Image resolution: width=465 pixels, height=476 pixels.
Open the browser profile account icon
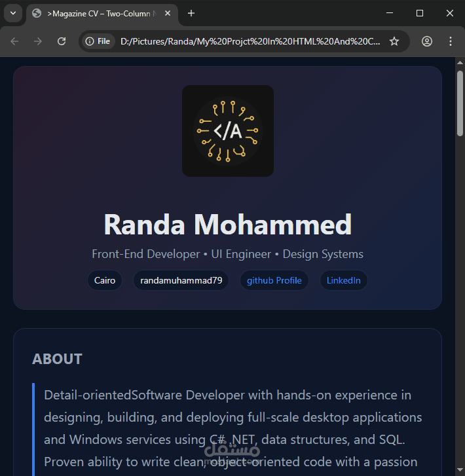(x=427, y=41)
